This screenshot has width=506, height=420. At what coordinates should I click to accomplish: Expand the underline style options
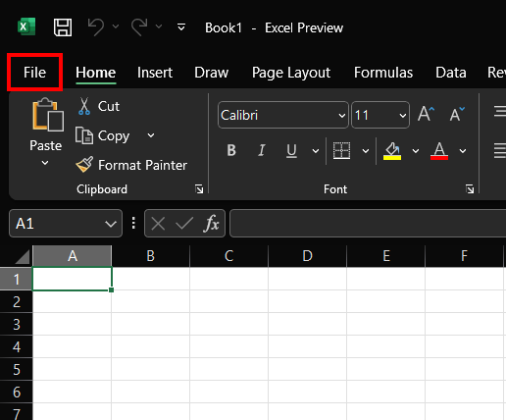[316, 151]
